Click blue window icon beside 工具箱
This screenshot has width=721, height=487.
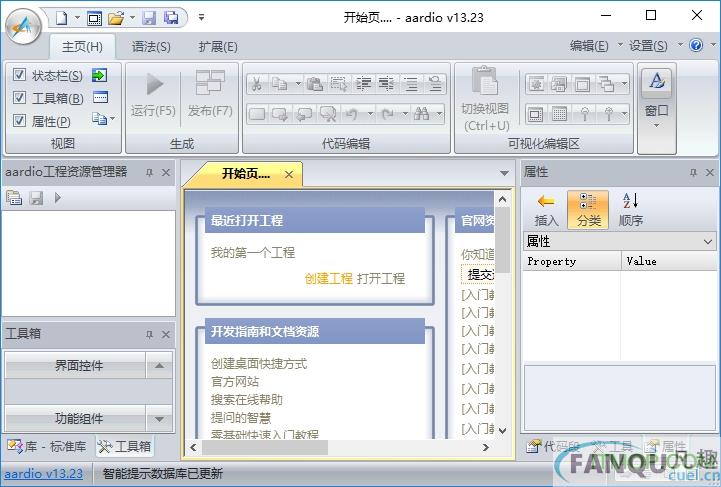[x=100, y=97]
